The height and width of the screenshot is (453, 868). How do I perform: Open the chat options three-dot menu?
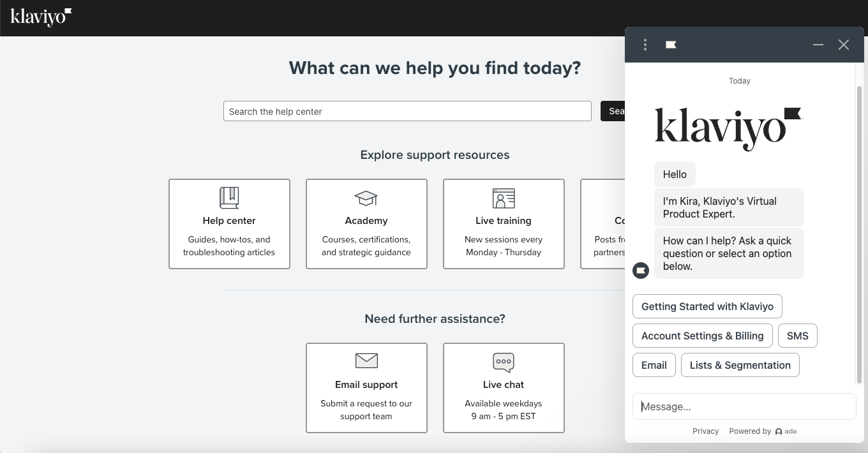[x=645, y=45]
